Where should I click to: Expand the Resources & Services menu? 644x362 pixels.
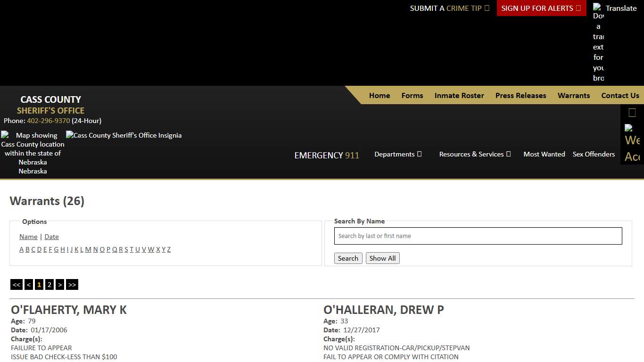tap(475, 154)
